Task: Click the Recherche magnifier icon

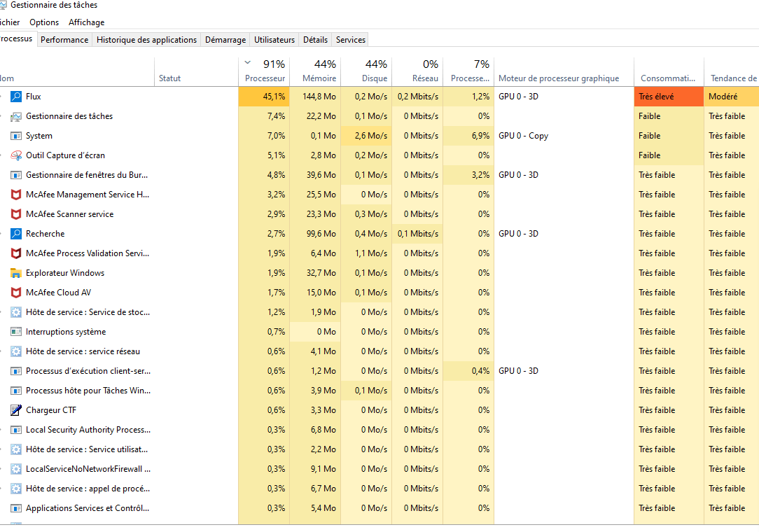Action: coord(16,234)
